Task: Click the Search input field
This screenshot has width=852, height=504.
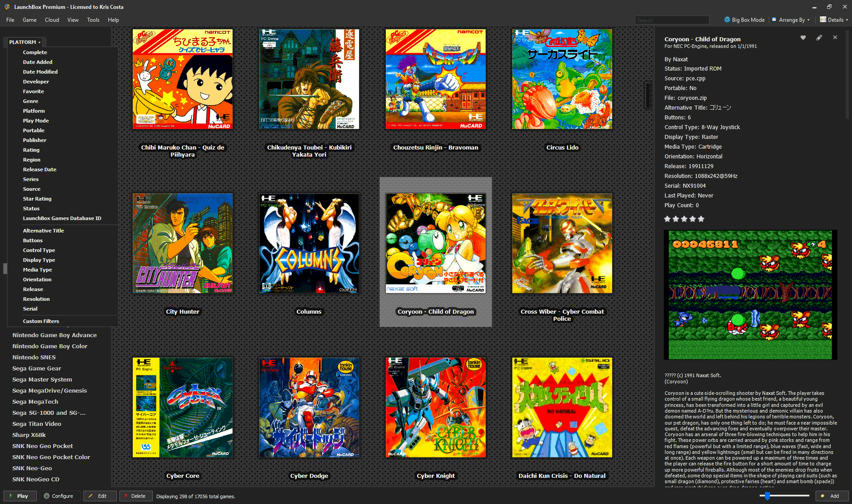Action: tap(672, 20)
